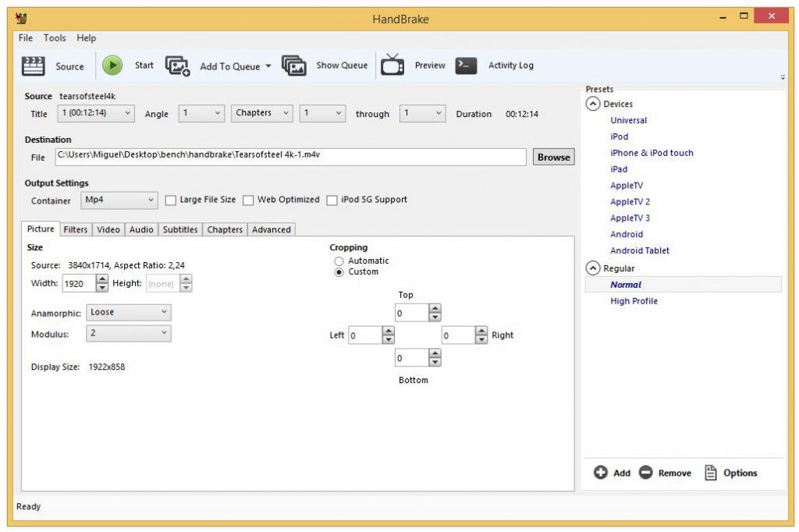799x532 pixels.
Task: Select the iPhone & iPod touch preset
Action: [652, 153]
